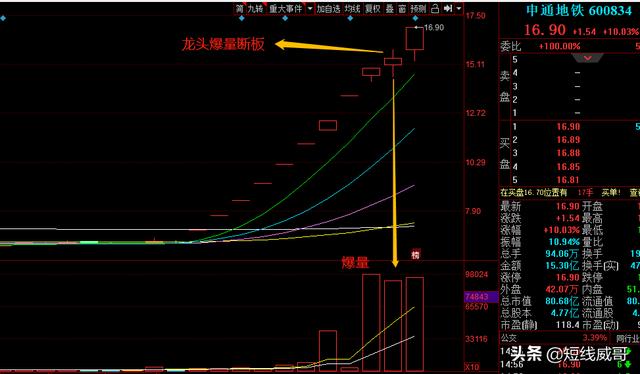Viewport: 640px width, 374px height.
Task: Click 加自选 to add to watchlist
Action: [329, 9]
